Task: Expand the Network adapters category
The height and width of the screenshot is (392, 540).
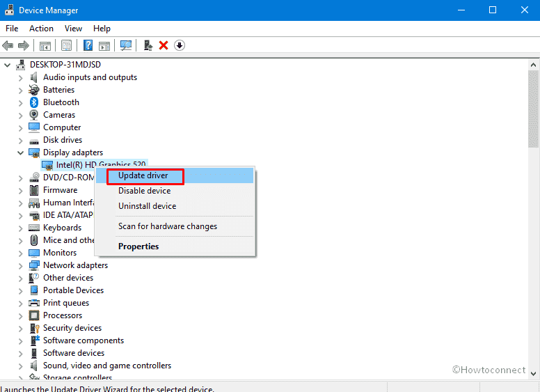Action: 20,266
